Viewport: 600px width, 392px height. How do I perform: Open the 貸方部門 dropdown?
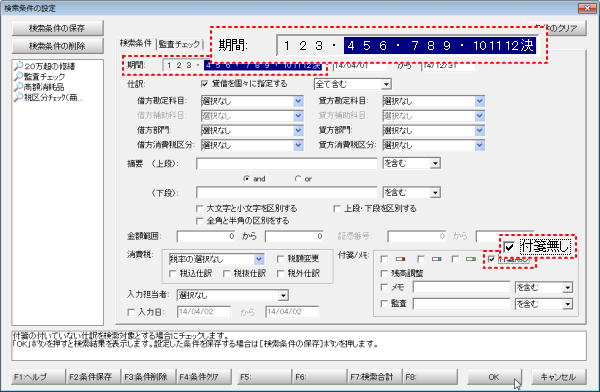click(480, 131)
